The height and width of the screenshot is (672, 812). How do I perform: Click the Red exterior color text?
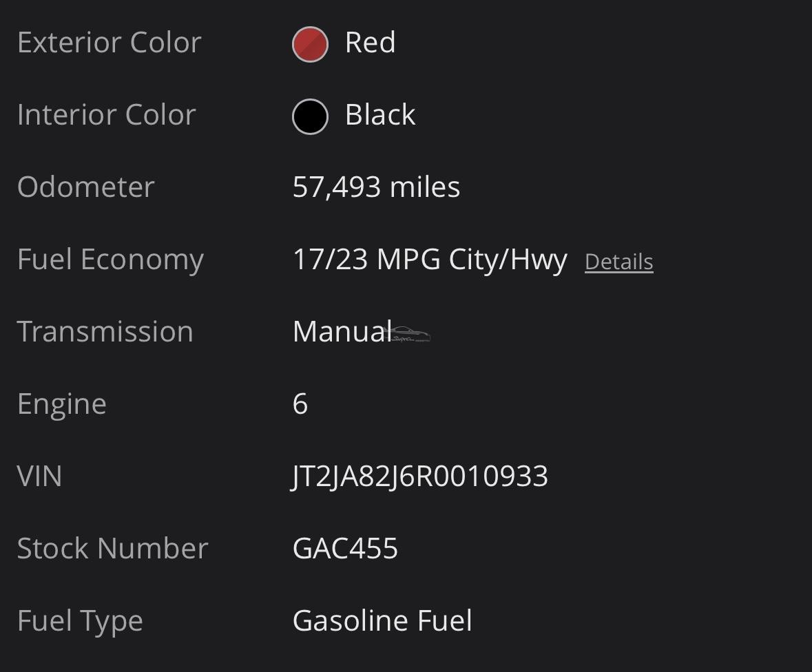click(370, 43)
